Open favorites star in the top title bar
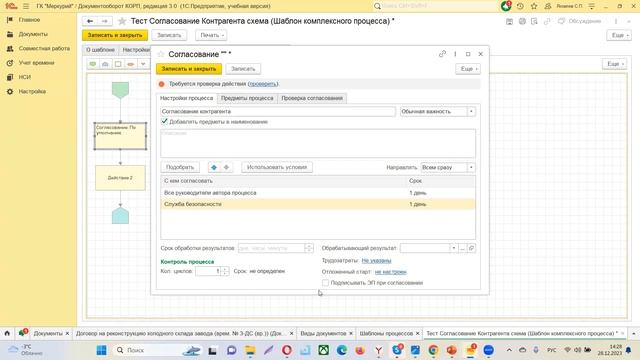 (x=534, y=6)
